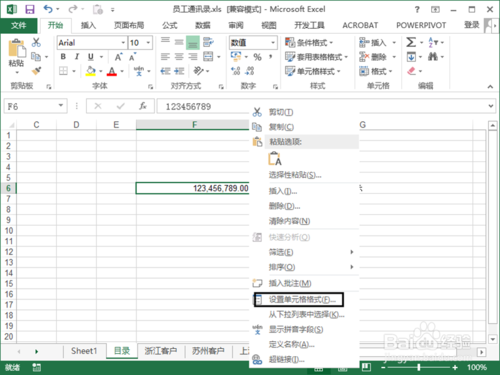Click the Copy icon in clipboard group
Screen dimensions: 500x375
(x=36, y=57)
